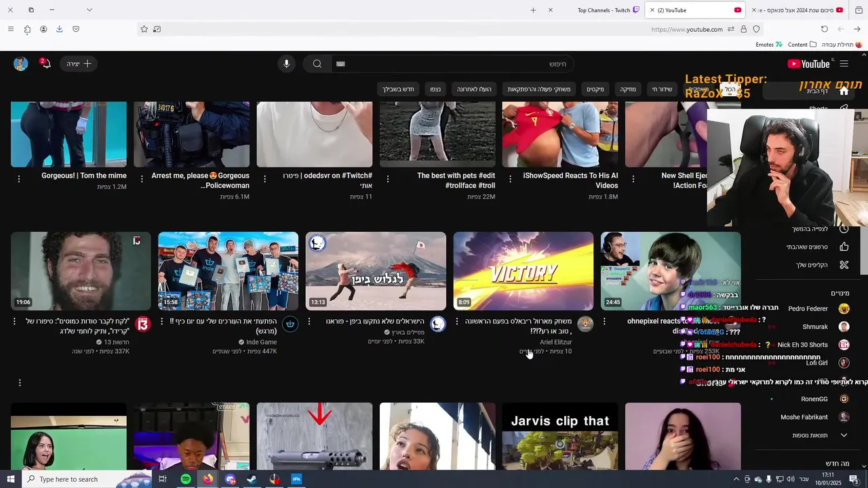This screenshot has width=868, height=488.
Task: Open 'iShowSpeed Reacts To His AI Videos'
Action: coord(570,180)
